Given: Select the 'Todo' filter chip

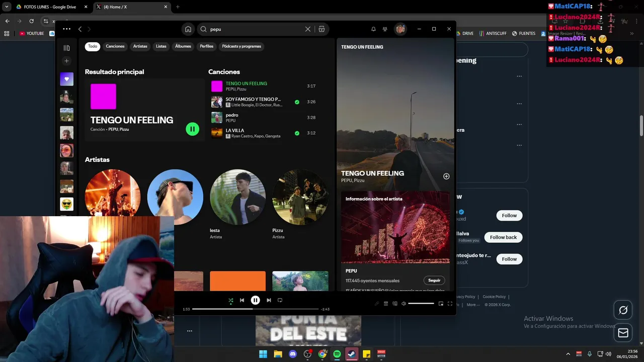Looking at the screenshot, I should click(x=93, y=46).
